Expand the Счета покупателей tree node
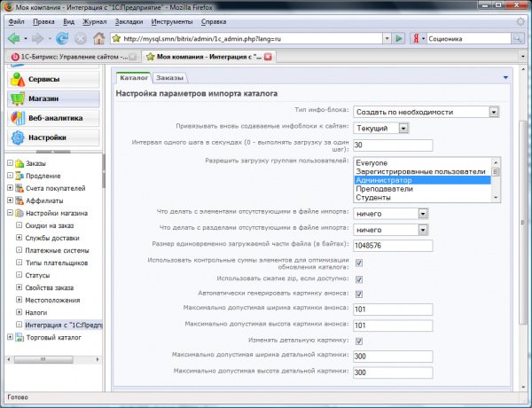 [10, 188]
